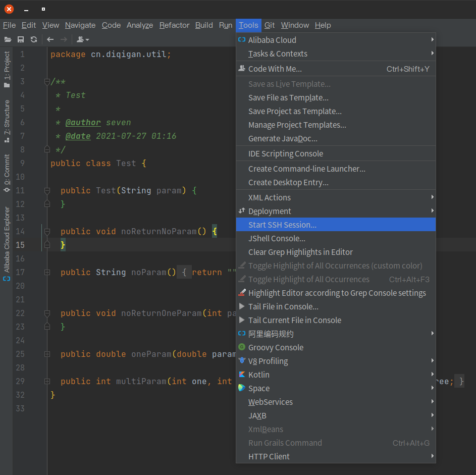Open the Alibaba Cloud Explorer panel
The height and width of the screenshot is (475, 476).
7,244
